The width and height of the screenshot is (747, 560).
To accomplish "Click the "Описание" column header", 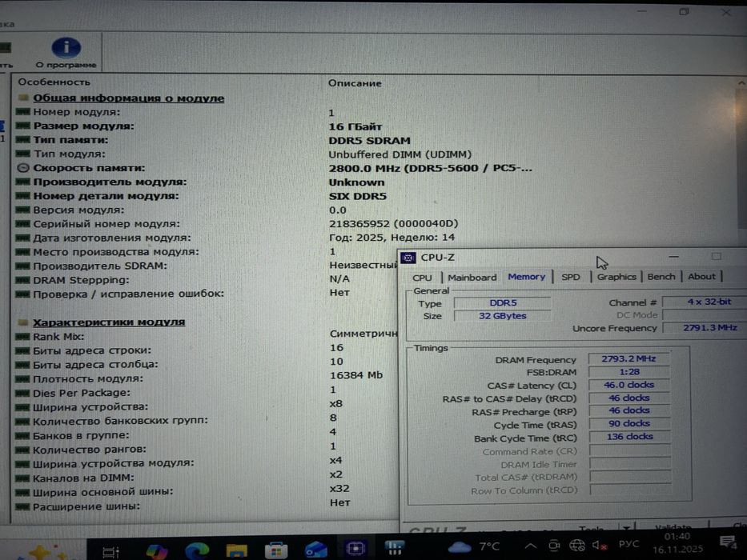I will pyautogui.click(x=355, y=83).
